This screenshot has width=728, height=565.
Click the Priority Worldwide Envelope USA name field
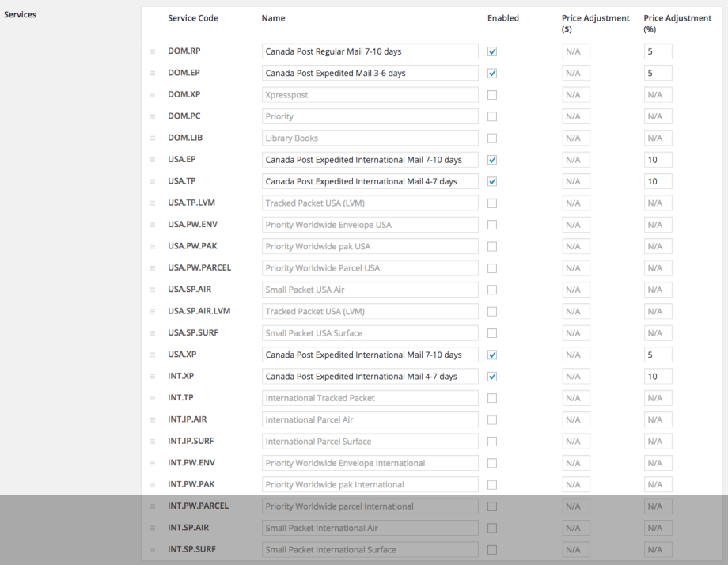tap(370, 225)
